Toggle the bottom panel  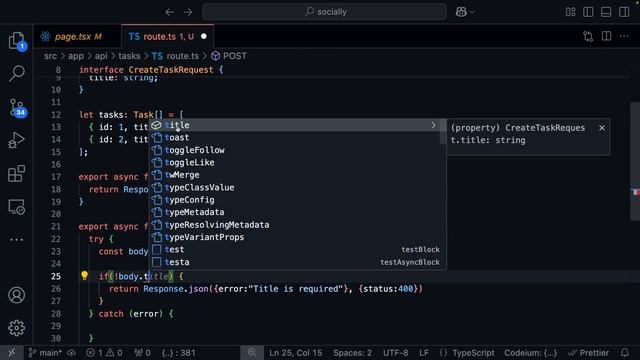point(606,12)
